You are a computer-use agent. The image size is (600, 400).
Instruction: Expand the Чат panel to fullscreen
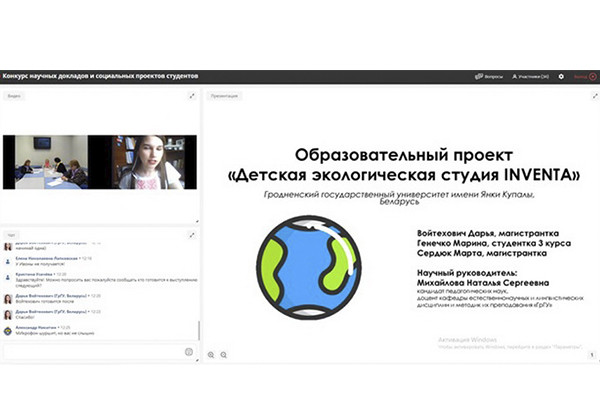point(192,235)
